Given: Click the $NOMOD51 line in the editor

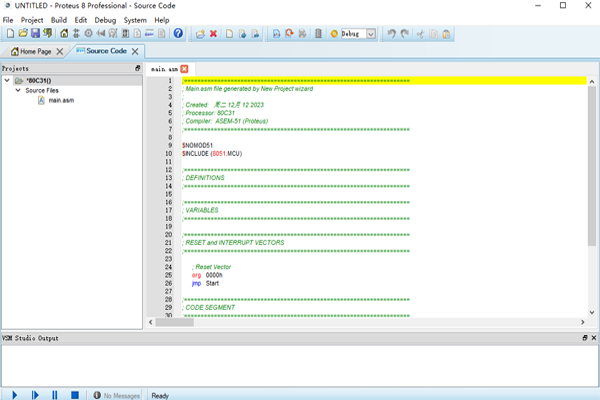Looking at the screenshot, I should 197,145.
